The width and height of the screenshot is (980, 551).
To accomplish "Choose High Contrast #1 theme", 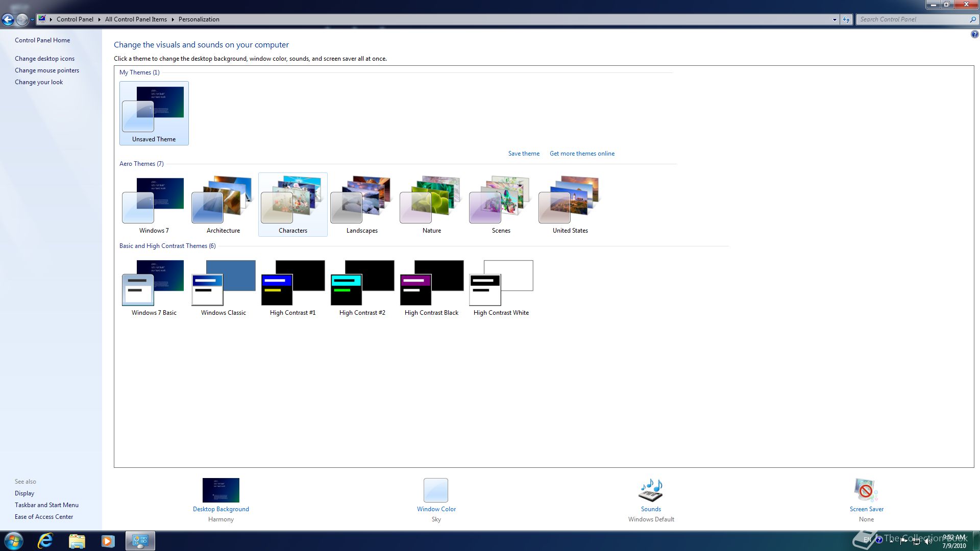I will pyautogui.click(x=292, y=287).
